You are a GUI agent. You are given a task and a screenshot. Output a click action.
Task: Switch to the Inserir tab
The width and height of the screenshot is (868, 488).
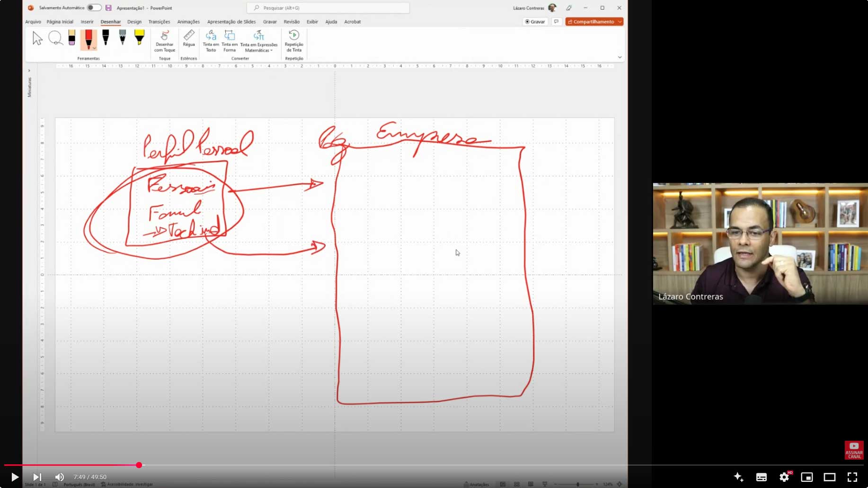pyautogui.click(x=87, y=22)
